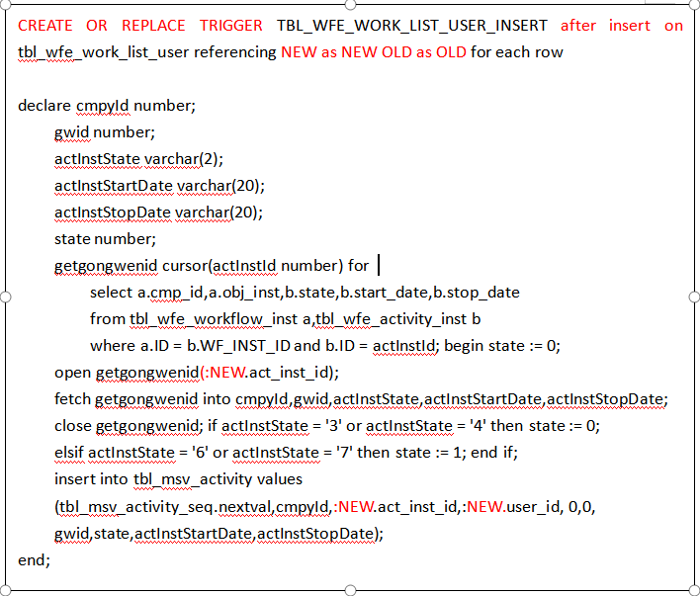The height and width of the screenshot is (596, 700).
Task: Click ':NEW.user_id' in the values line
Action: [x=513, y=507]
